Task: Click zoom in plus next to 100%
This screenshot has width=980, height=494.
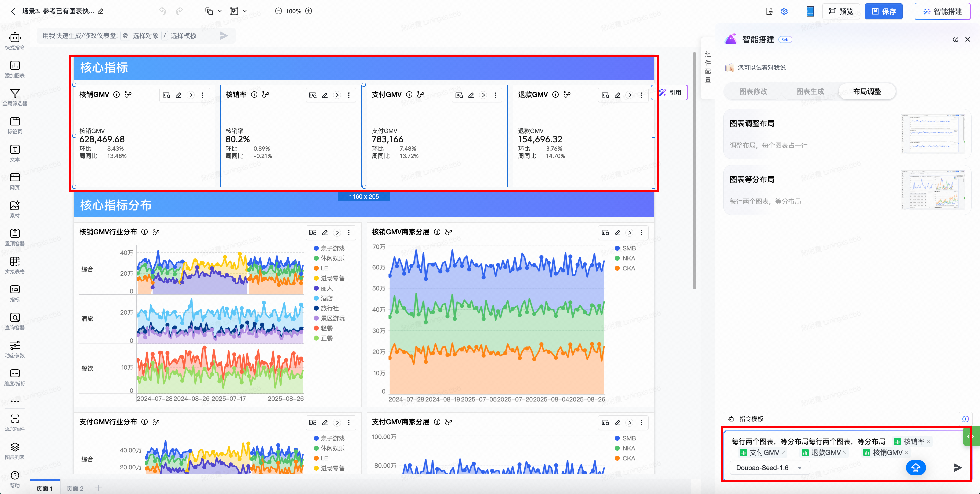Action: (x=309, y=11)
